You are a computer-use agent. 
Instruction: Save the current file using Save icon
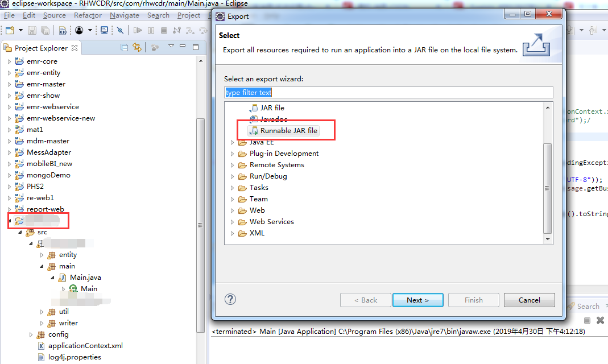pos(32,30)
